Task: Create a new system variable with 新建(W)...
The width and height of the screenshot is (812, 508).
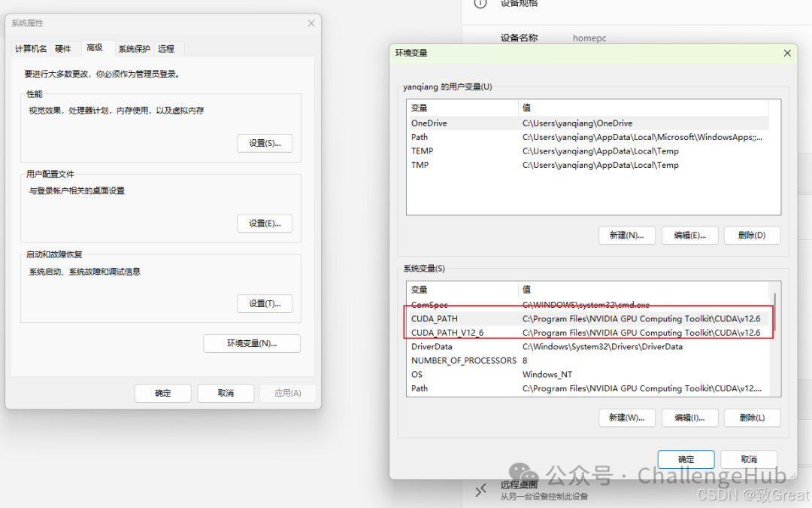Action: tap(626, 418)
